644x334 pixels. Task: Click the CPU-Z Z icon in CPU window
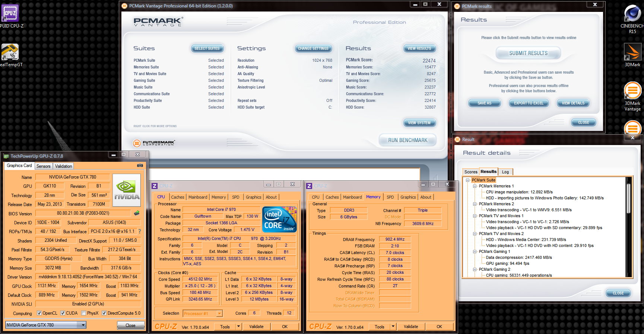[x=155, y=186]
